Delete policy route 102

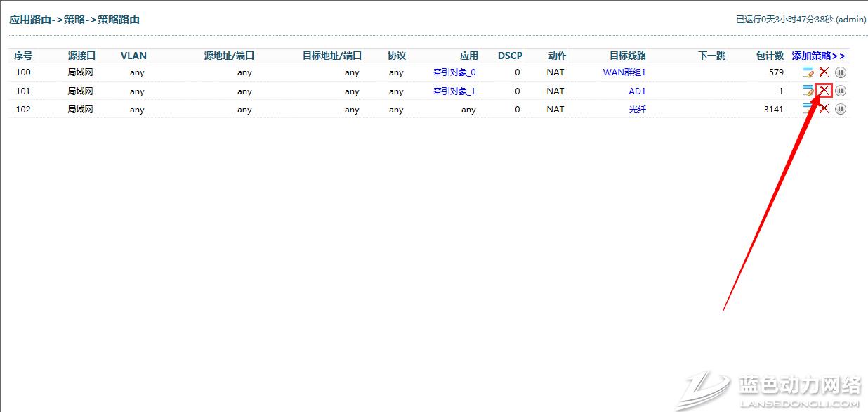pyautogui.click(x=824, y=109)
